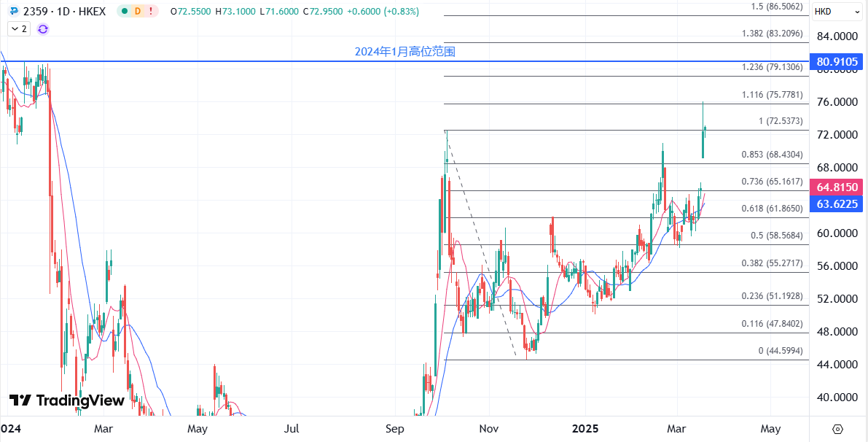Click the blue 63.6225 price label

[837, 204]
